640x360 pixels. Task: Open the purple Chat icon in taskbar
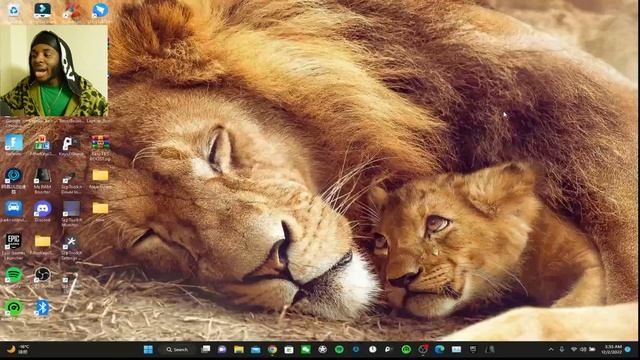click(222, 349)
